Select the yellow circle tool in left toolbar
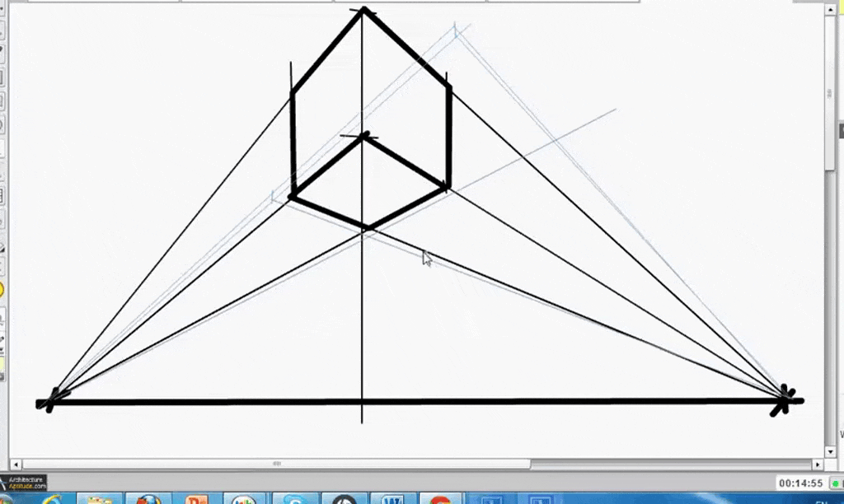 point(2,289)
